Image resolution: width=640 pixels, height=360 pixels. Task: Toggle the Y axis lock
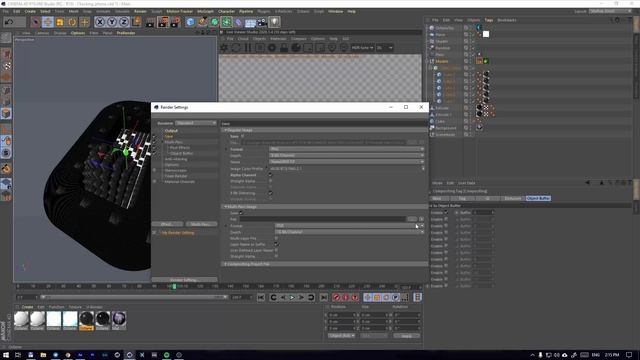(x=112, y=22)
